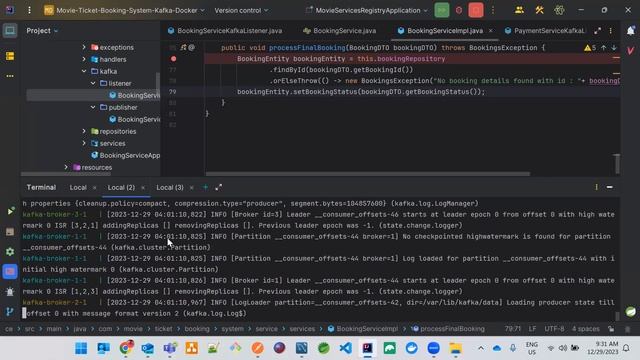The width and height of the screenshot is (640, 360).
Task: Open the warnings inspection indicator
Action: click(590, 48)
